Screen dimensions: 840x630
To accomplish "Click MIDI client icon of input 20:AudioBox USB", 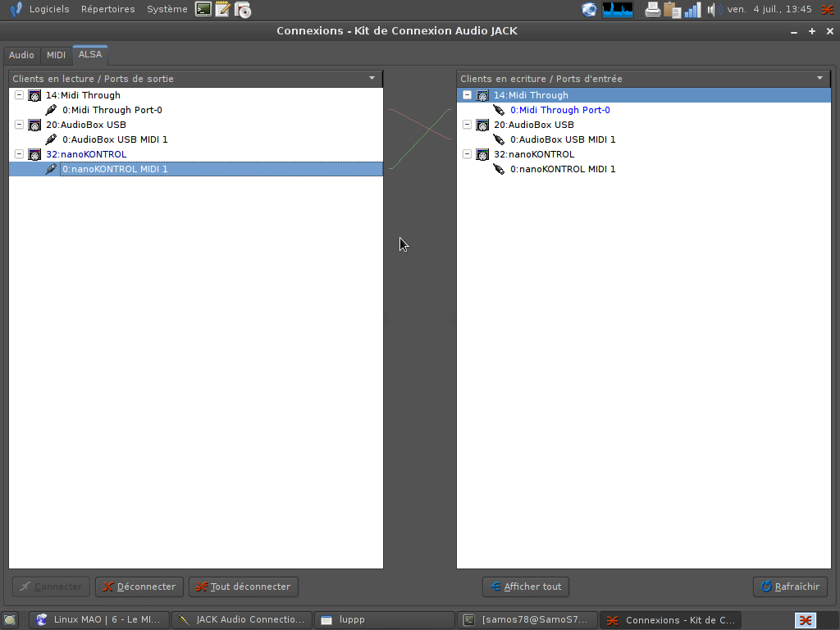I will 482,125.
